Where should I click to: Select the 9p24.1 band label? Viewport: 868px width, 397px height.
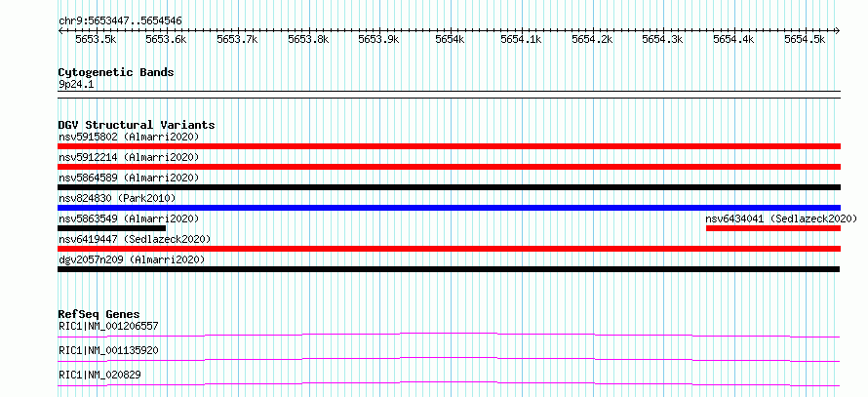(76, 84)
